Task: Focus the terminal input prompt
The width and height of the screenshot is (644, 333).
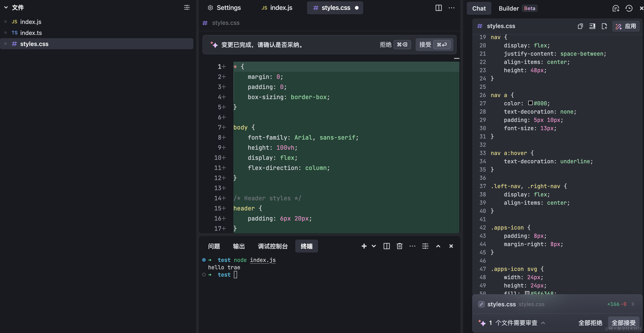Action: point(235,275)
